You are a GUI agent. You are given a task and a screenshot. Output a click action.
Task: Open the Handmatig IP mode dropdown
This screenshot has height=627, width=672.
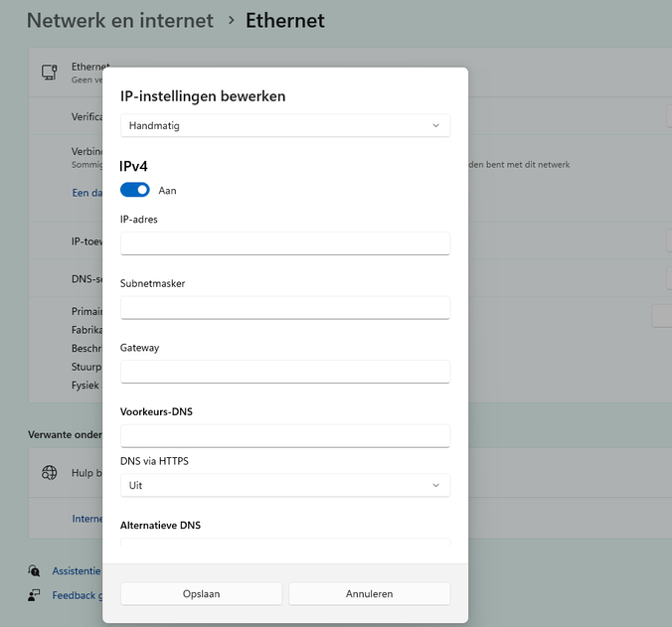[x=285, y=125]
